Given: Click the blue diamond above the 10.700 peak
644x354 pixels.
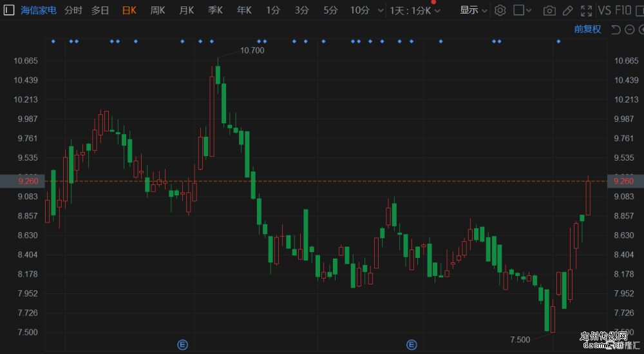Looking at the screenshot, I should 211,41.
